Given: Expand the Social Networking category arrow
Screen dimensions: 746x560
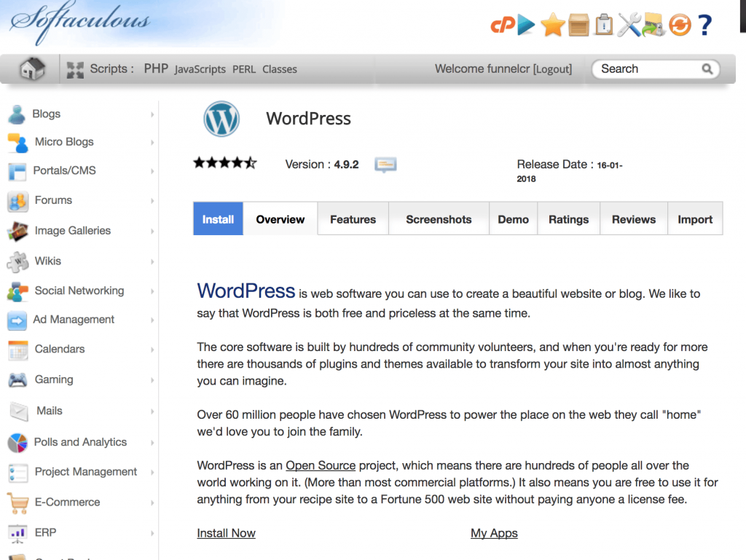Looking at the screenshot, I should tap(152, 291).
